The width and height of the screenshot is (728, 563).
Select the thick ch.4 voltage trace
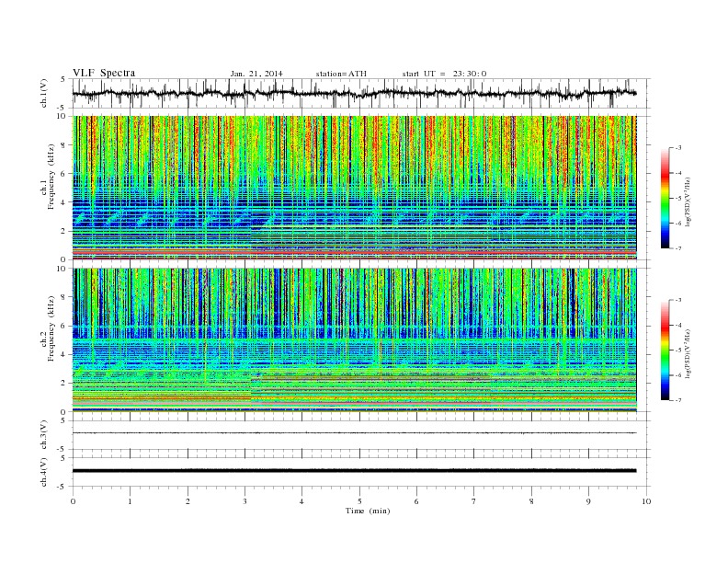(x=354, y=471)
